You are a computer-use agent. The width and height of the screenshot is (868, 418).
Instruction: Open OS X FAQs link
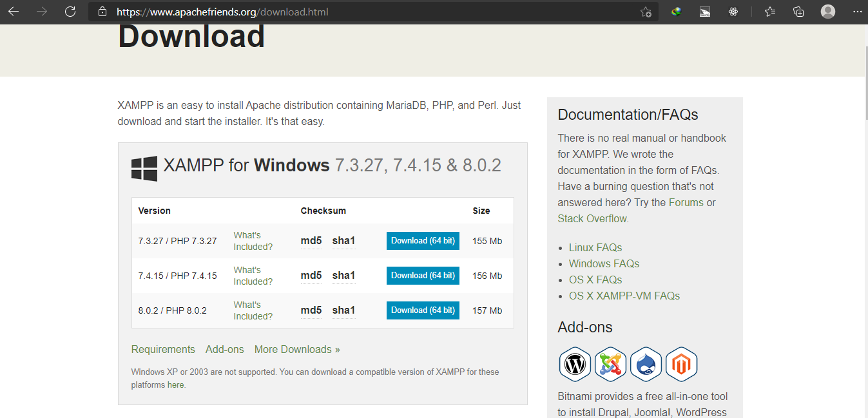coord(595,280)
